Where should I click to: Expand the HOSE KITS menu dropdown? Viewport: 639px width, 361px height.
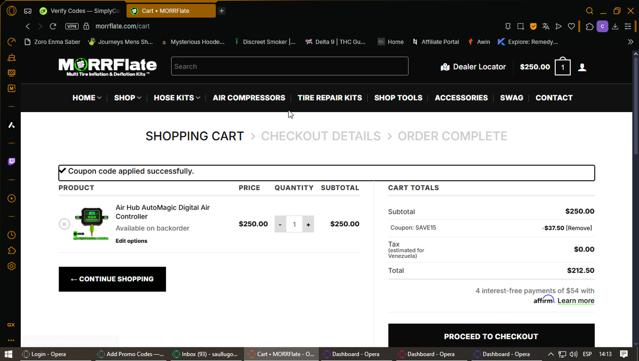(177, 98)
